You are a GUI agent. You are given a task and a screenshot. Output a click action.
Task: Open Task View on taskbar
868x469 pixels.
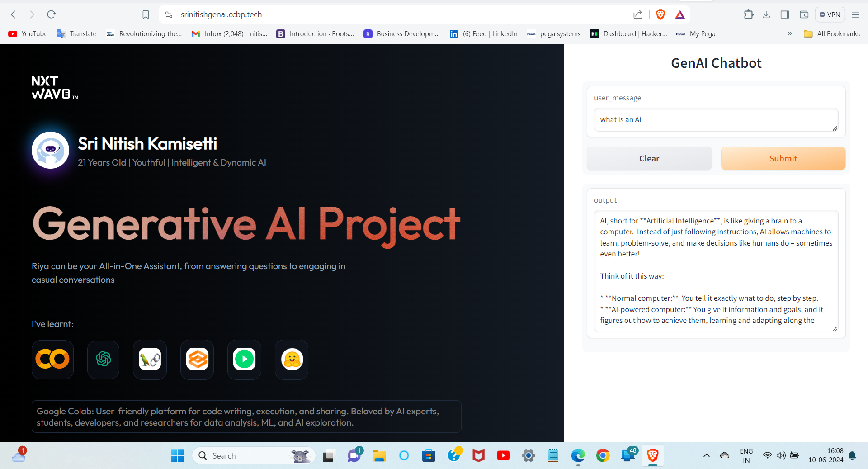point(328,455)
